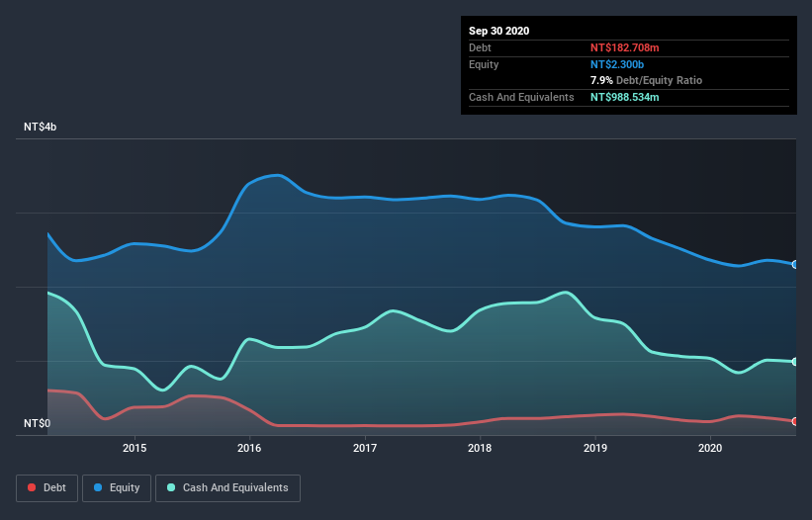Viewport: 812px width, 520px height.
Task: Click the 2016 x-axis label
Action: pos(249,448)
